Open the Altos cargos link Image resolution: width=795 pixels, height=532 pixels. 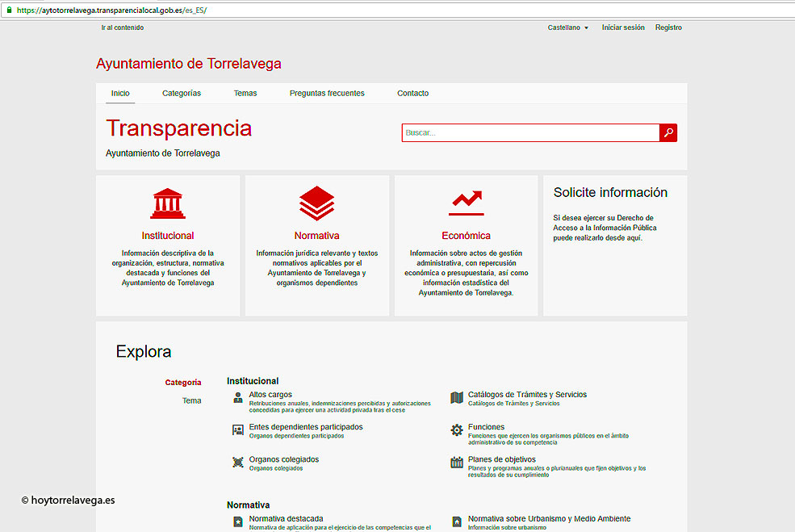[x=270, y=395]
